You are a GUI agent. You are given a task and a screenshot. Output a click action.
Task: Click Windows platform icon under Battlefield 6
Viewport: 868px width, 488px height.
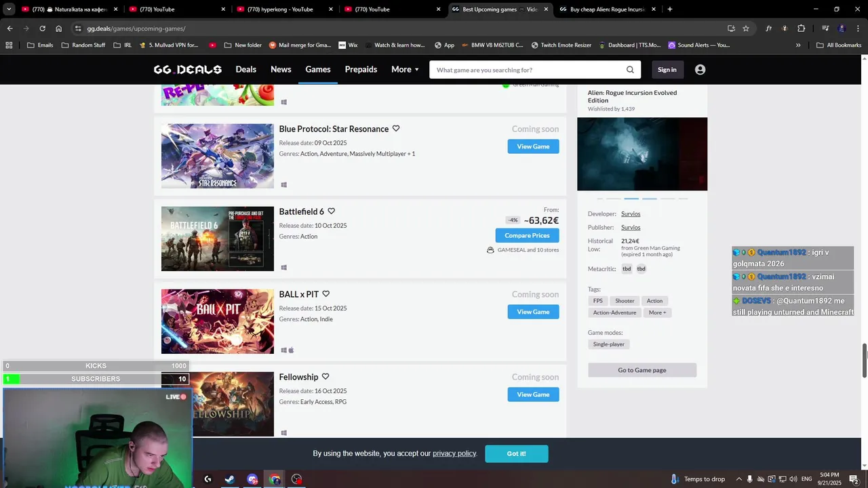tap(284, 268)
